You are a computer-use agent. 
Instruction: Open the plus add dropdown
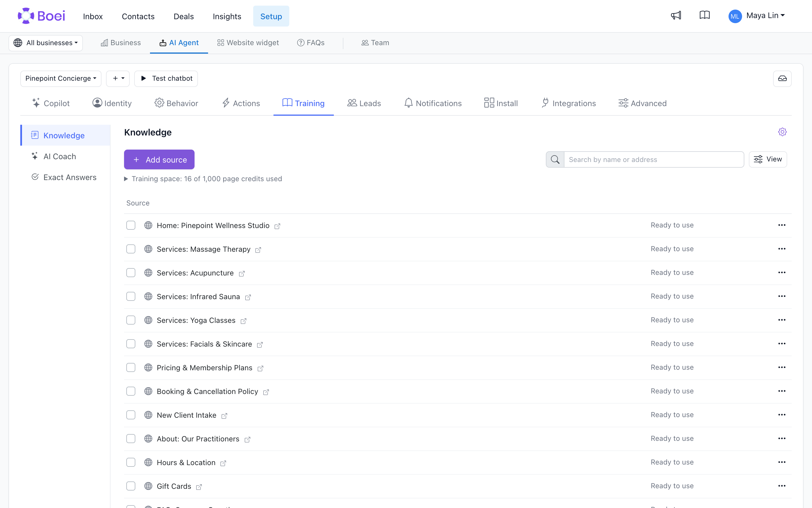pyautogui.click(x=118, y=79)
